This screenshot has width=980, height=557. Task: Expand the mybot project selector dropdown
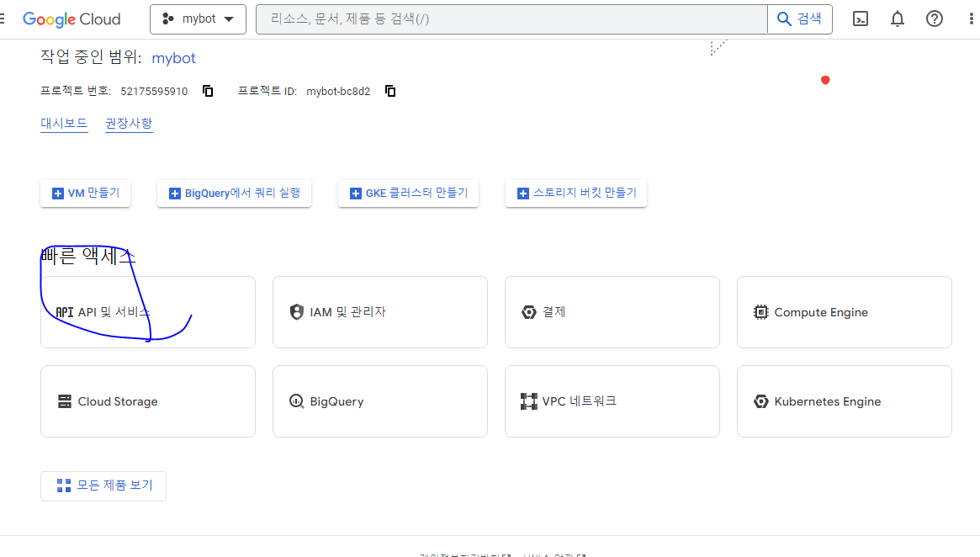point(199,19)
